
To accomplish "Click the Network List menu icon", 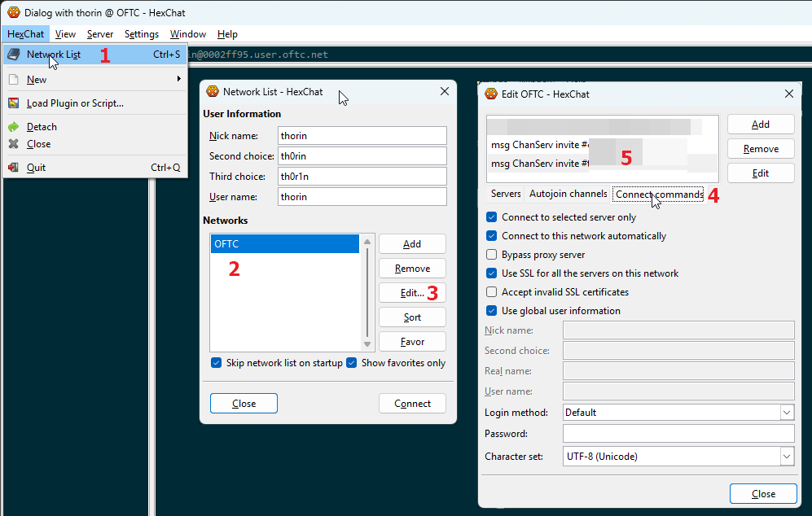I will click(x=13, y=55).
